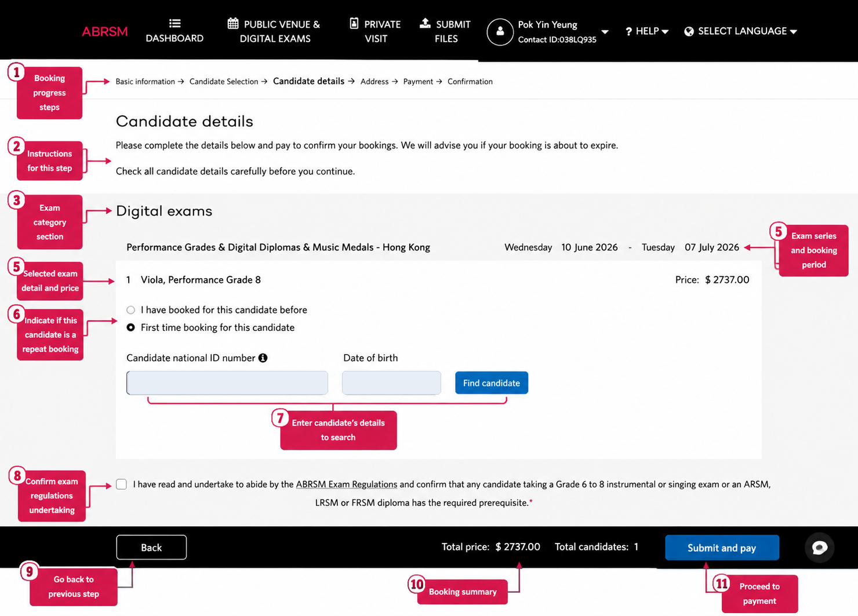This screenshot has height=616, width=858.
Task: Click the Candidate details breadcrumb step
Action: click(x=308, y=81)
